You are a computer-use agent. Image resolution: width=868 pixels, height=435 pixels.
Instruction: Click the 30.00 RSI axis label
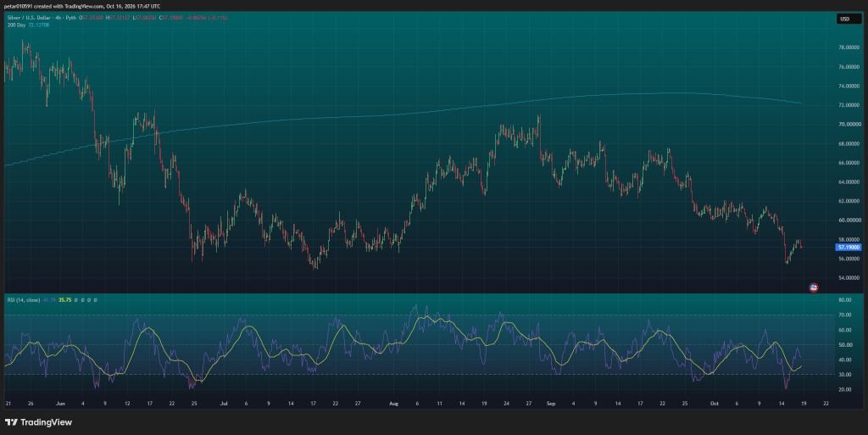tap(845, 375)
